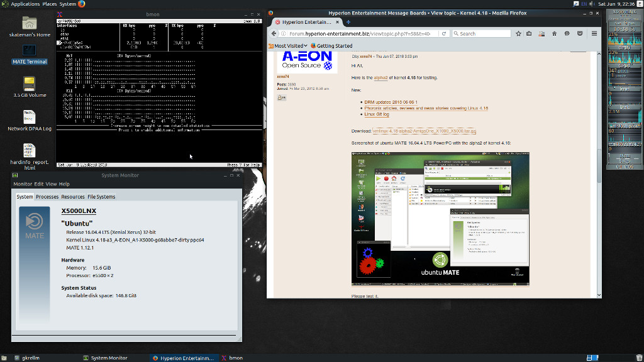This screenshot has width=644, height=362.
Task: Go back with Firefox back arrow
Action: 274,34
